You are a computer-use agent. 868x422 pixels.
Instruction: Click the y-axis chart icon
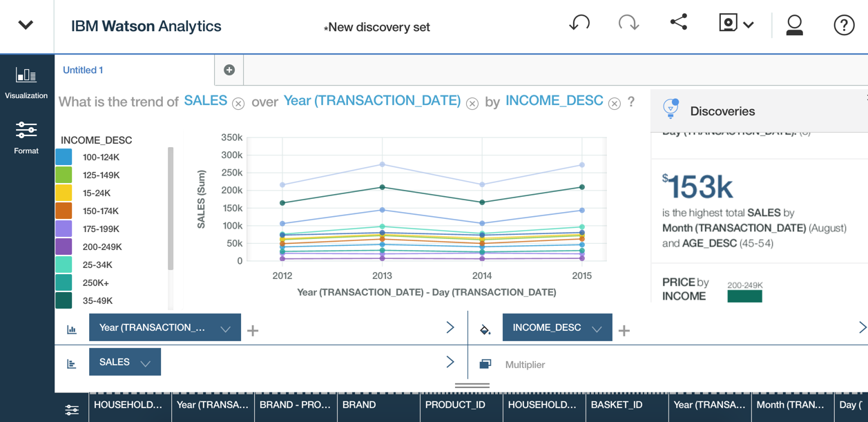tap(71, 363)
